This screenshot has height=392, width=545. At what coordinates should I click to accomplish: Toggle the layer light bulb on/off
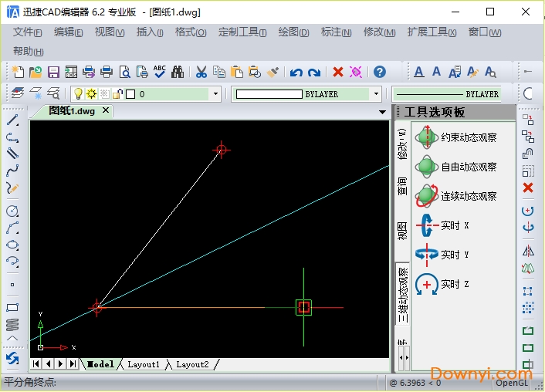tap(77, 94)
